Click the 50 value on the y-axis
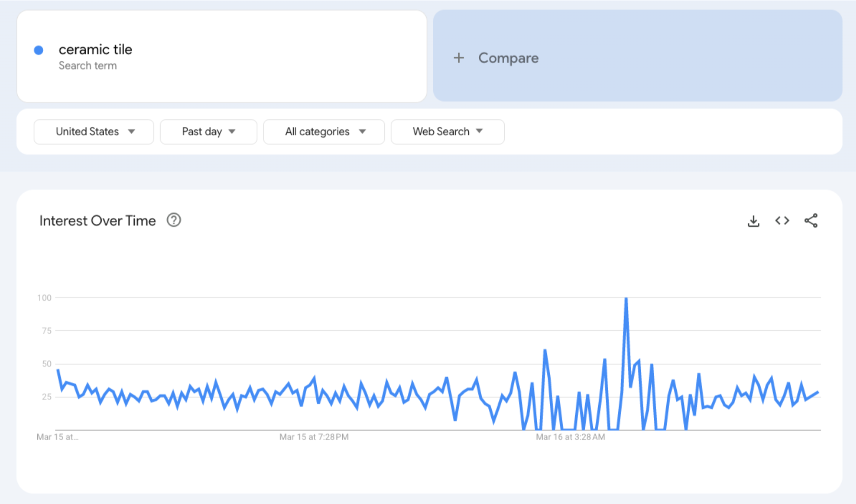The image size is (856, 504). (46, 364)
